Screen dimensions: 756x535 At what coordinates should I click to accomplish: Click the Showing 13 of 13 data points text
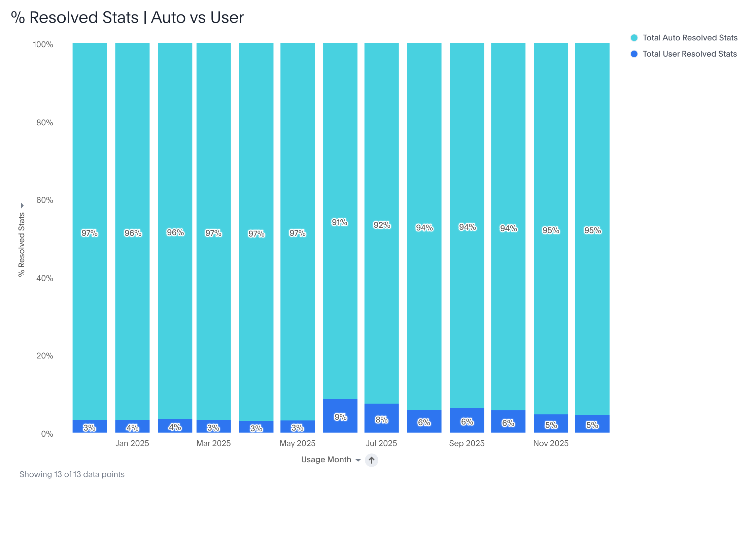coord(72,474)
